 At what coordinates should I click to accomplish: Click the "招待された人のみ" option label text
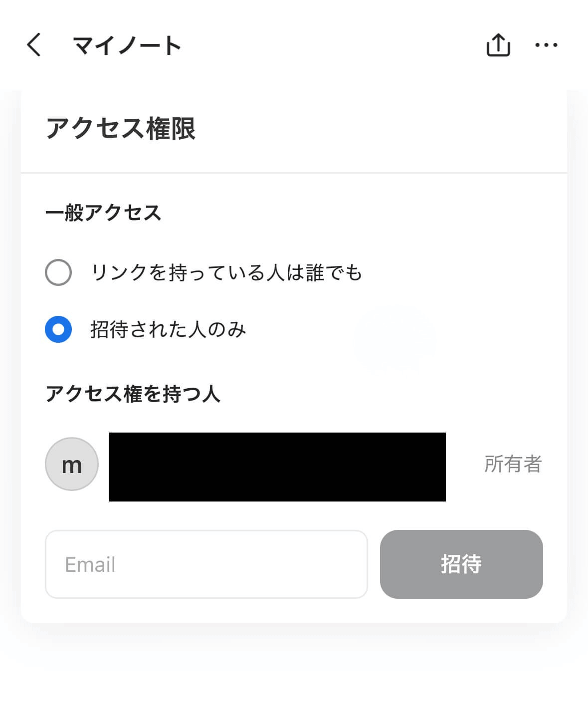pos(168,330)
